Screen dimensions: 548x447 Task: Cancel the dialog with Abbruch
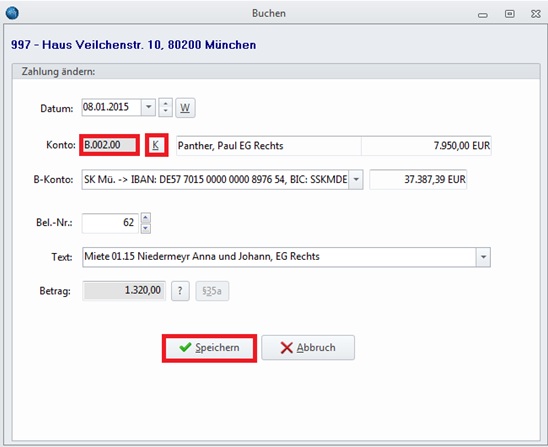[308, 348]
